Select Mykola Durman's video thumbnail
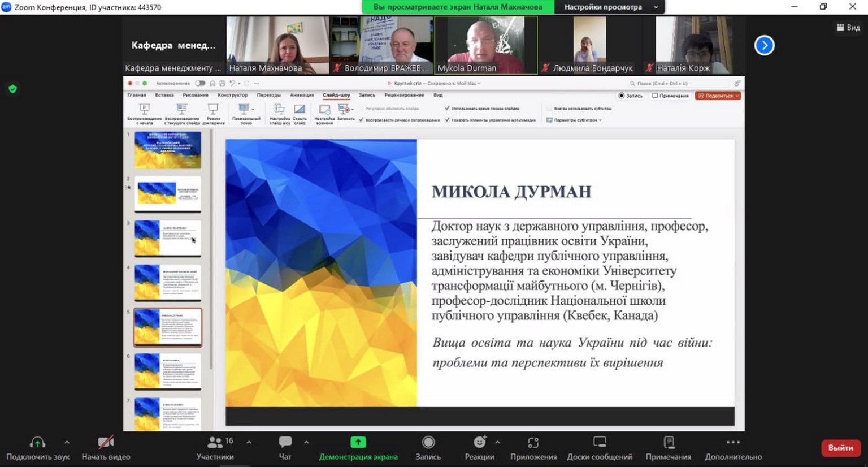Screen dimensions: 868x467 coord(485,45)
